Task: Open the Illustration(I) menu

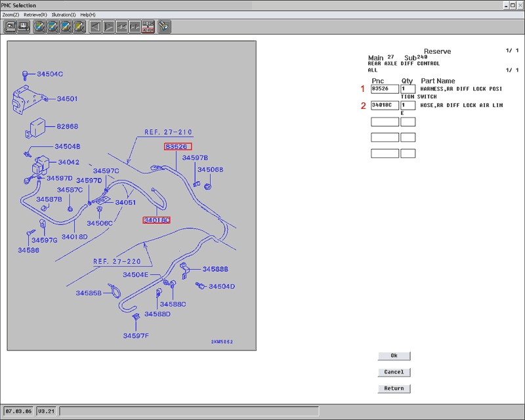Action: click(64, 14)
